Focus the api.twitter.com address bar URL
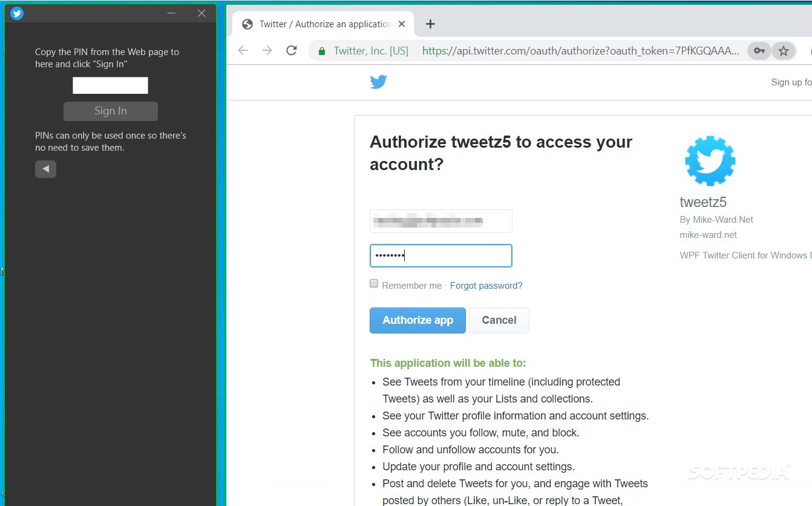Screen dimensions: 812x506 coord(580,51)
